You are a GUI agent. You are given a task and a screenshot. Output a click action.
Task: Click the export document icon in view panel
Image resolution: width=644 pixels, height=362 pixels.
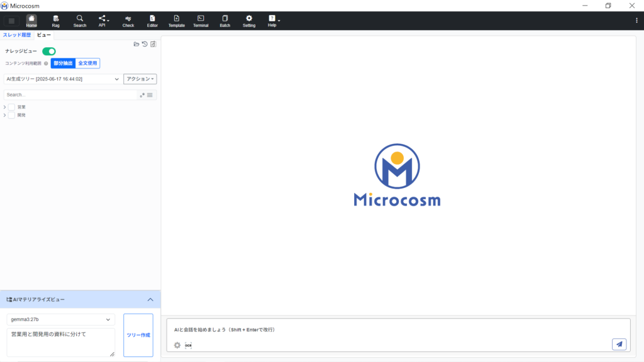click(x=153, y=44)
